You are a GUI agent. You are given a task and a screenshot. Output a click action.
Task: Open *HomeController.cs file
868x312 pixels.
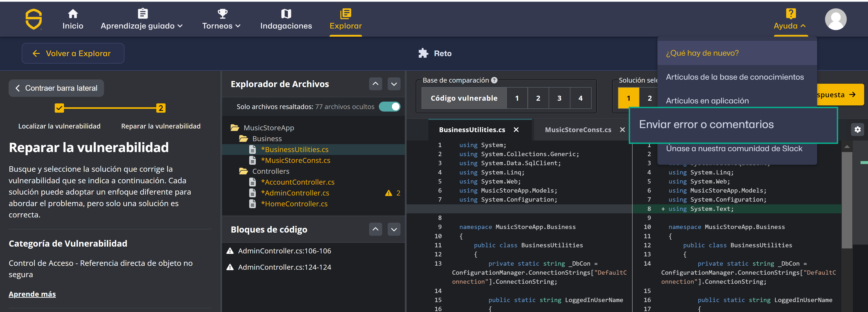294,204
